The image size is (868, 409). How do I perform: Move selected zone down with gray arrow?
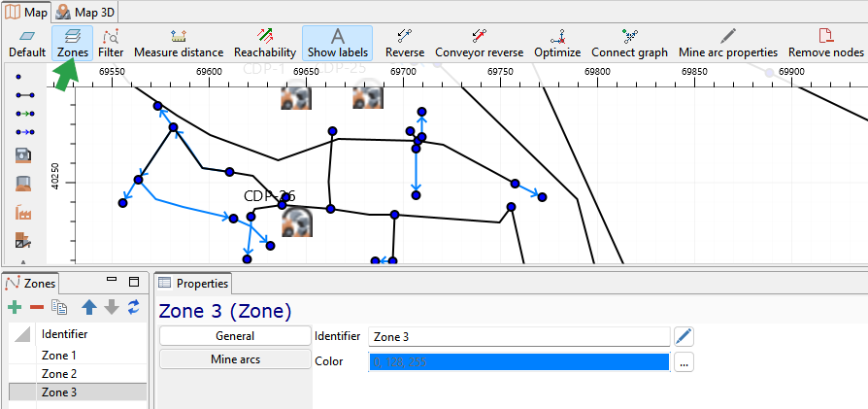112,307
